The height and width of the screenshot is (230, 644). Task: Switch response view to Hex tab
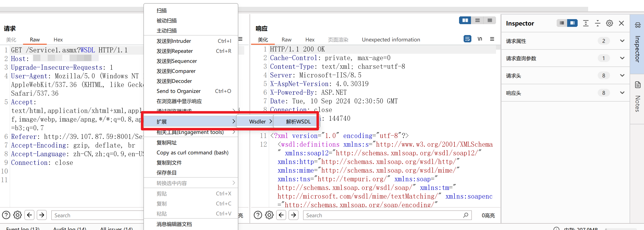(x=310, y=39)
